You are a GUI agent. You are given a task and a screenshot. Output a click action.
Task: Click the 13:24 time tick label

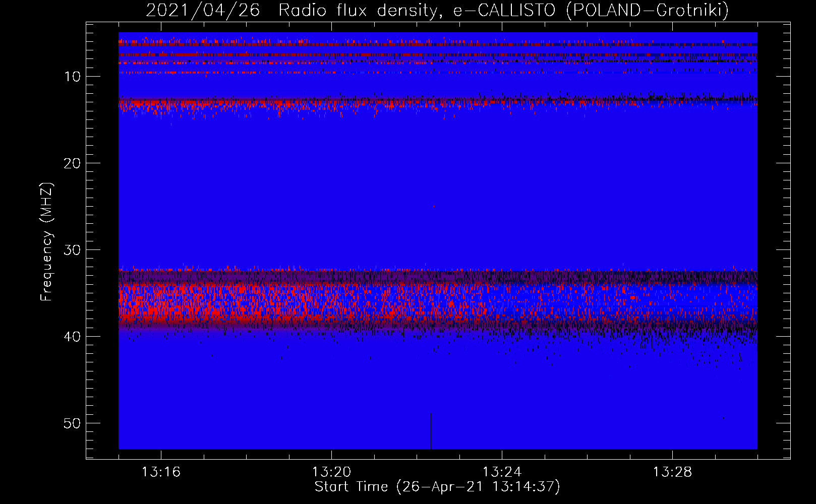(502, 472)
